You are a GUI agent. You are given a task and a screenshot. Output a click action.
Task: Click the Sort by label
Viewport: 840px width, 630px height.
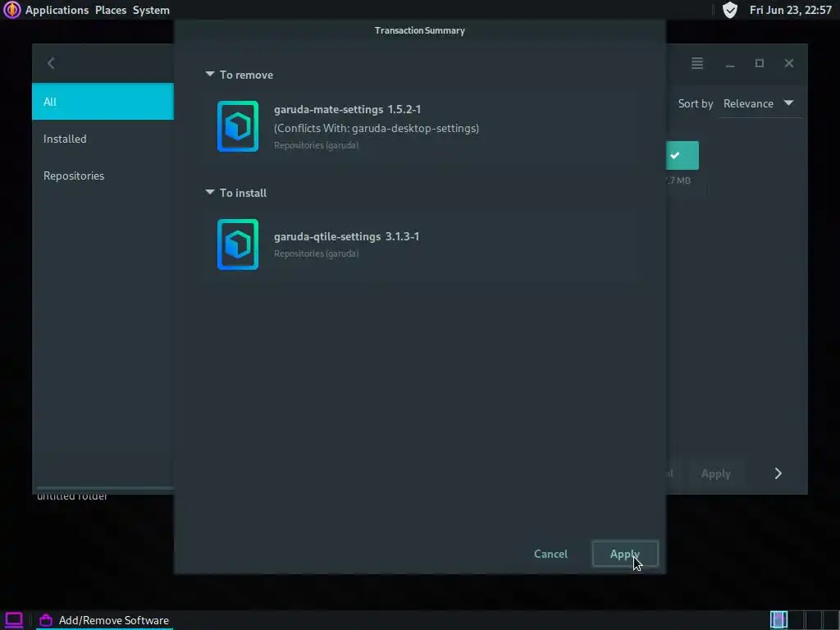(696, 103)
